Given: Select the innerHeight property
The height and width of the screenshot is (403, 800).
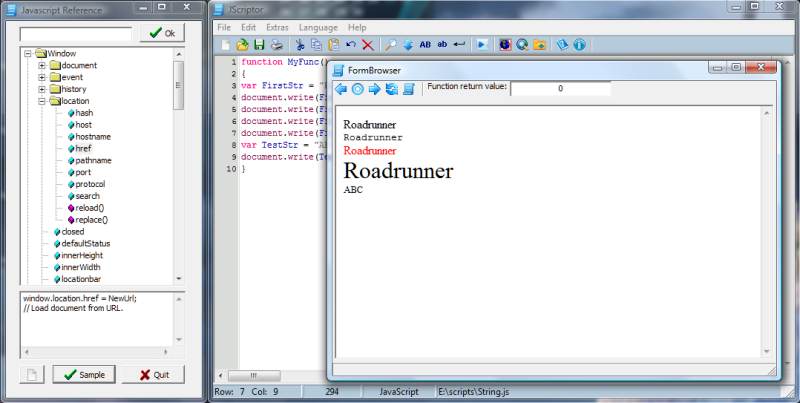Looking at the screenshot, I should pyautogui.click(x=82, y=256).
